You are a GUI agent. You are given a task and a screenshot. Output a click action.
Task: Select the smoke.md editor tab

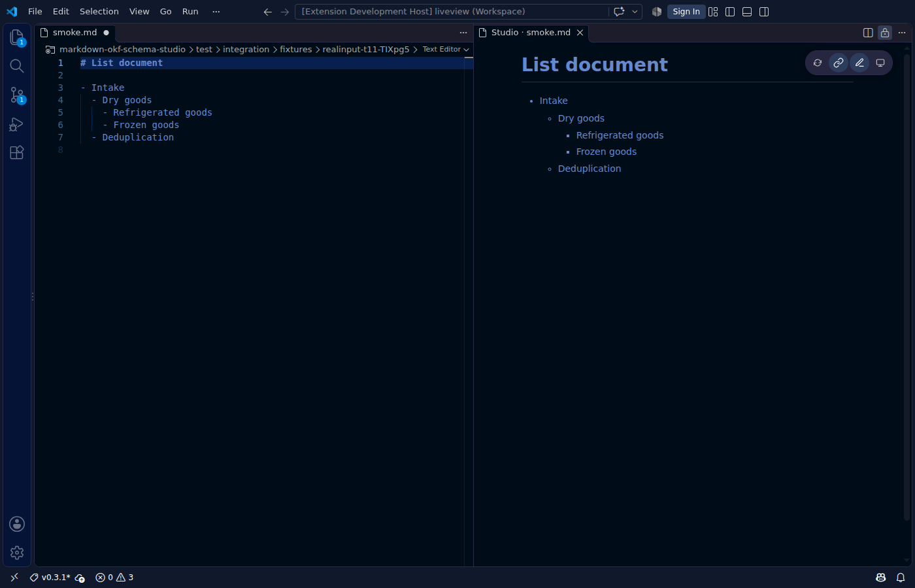coord(75,33)
